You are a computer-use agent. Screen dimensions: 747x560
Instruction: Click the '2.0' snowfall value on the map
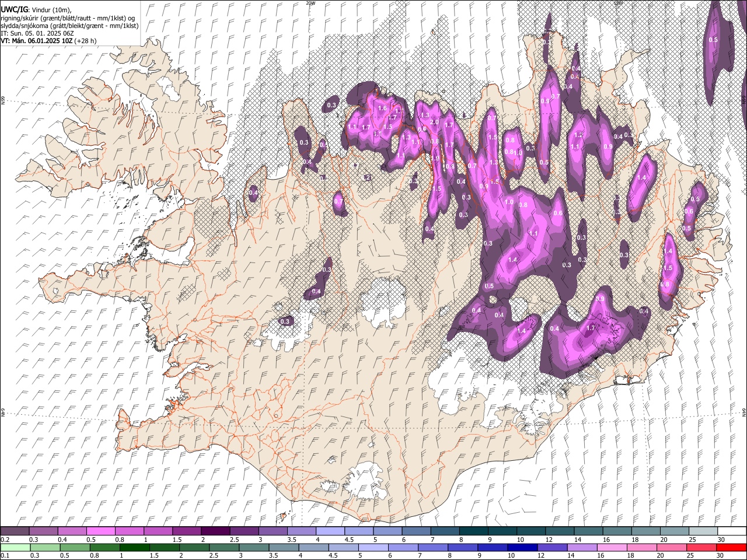pyautogui.click(x=434, y=123)
